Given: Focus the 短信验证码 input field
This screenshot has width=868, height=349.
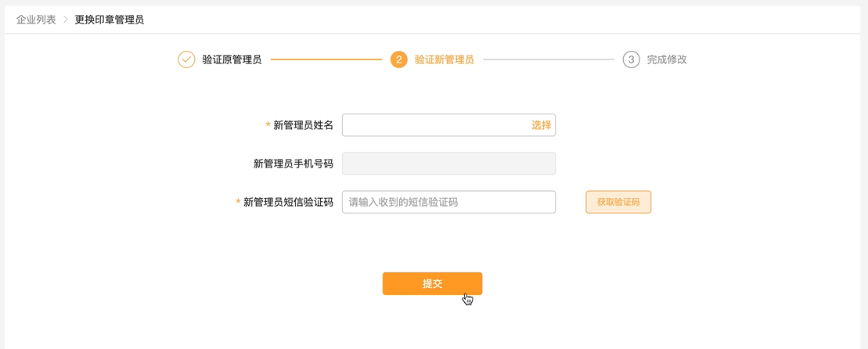Looking at the screenshot, I should 449,202.
